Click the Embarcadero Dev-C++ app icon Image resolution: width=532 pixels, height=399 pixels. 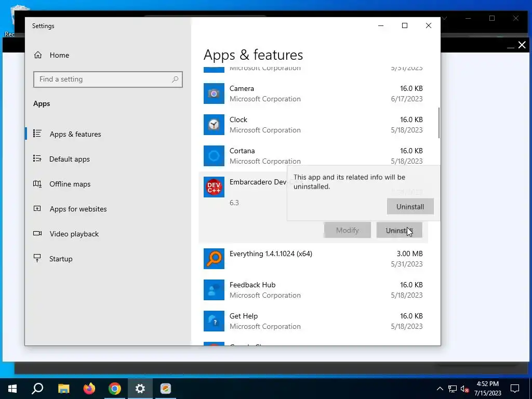(214, 187)
